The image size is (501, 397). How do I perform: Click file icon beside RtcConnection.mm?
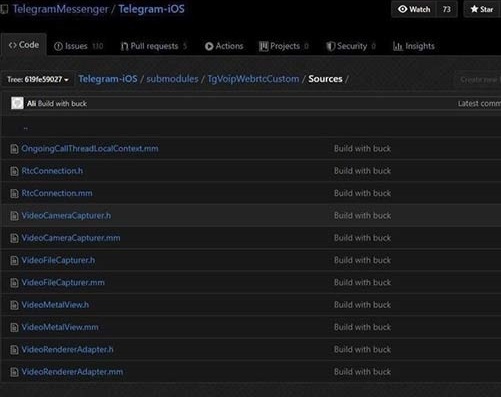point(14,193)
